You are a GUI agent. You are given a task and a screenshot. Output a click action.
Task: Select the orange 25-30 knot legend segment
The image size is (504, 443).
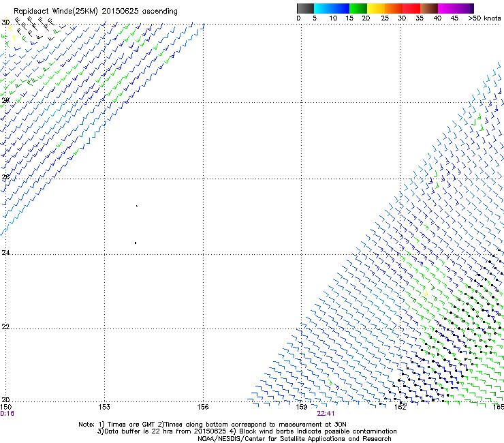(x=394, y=8)
